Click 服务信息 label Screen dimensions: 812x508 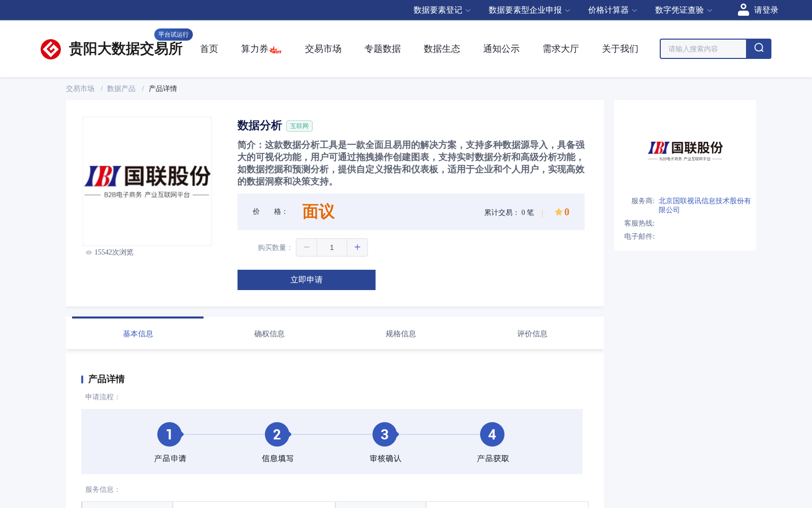tap(102, 489)
